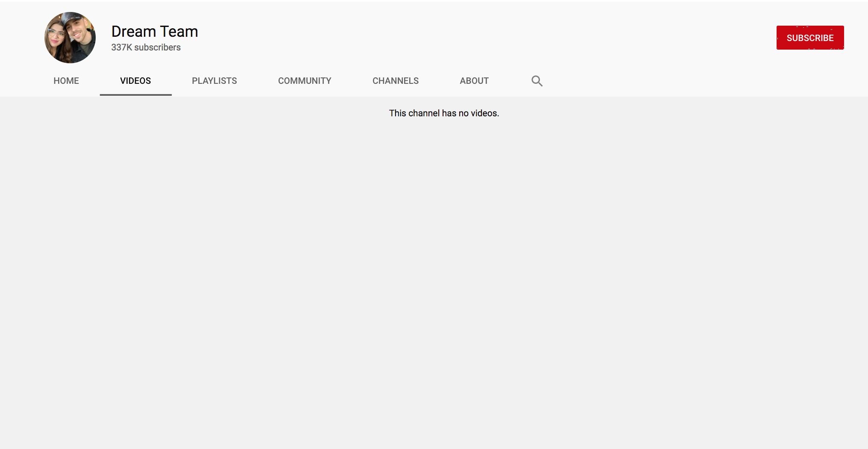868x449 pixels.
Task: Click the channel search magnifier icon
Action: pyautogui.click(x=537, y=81)
